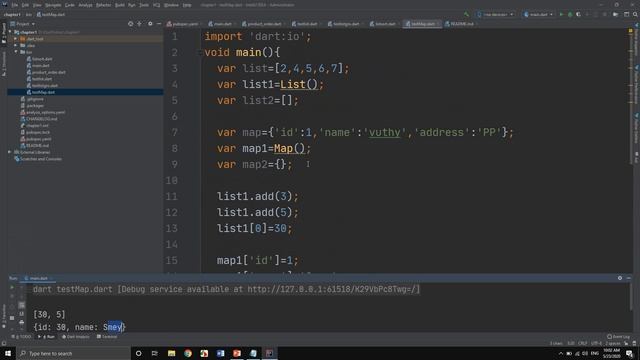Open the Navigate menu
Screen dimensions: 640x360
(53, 5)
